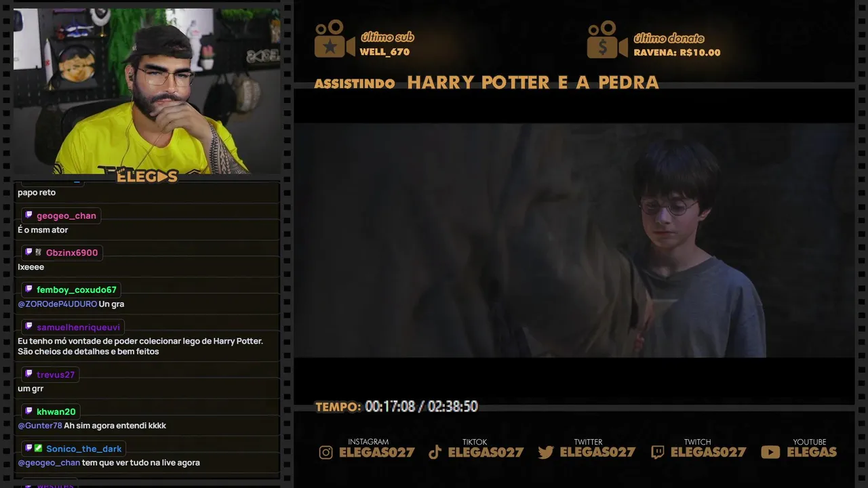Open Gbzinx6900's username in chat
Viewport: 868px width, 488px height.
pos(72,253)
